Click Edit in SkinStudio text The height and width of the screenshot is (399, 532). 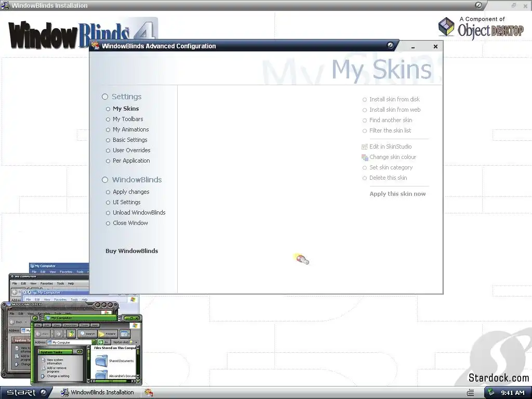point(390,147)
